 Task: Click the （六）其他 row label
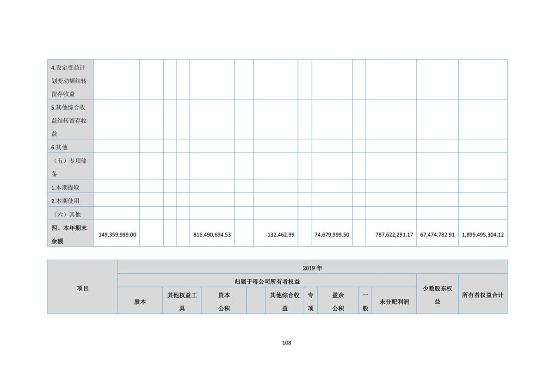pos(66,214)
